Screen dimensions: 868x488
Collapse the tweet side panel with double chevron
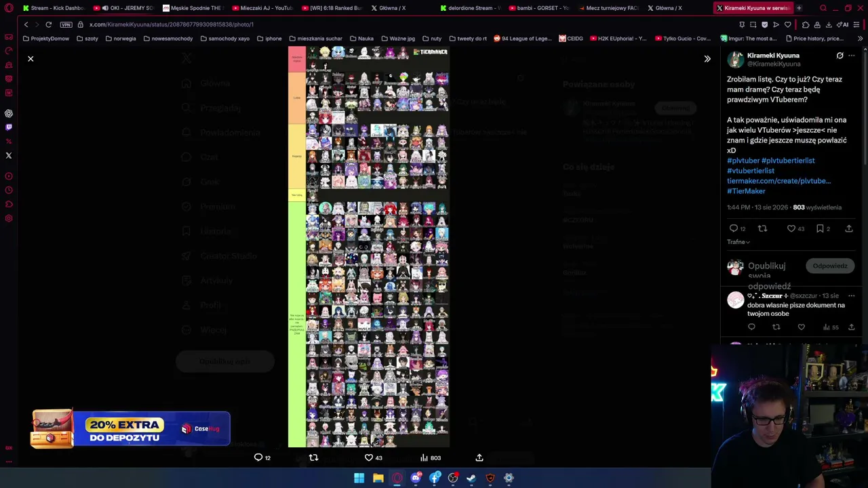pos(707,59)
